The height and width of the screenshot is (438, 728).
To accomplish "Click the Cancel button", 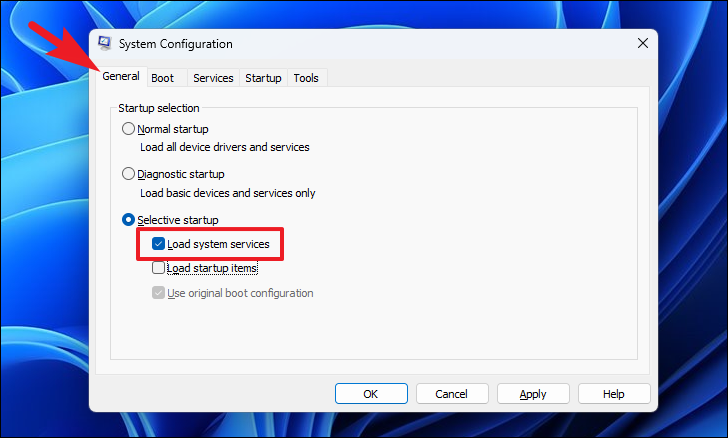I will pos(452,394).
